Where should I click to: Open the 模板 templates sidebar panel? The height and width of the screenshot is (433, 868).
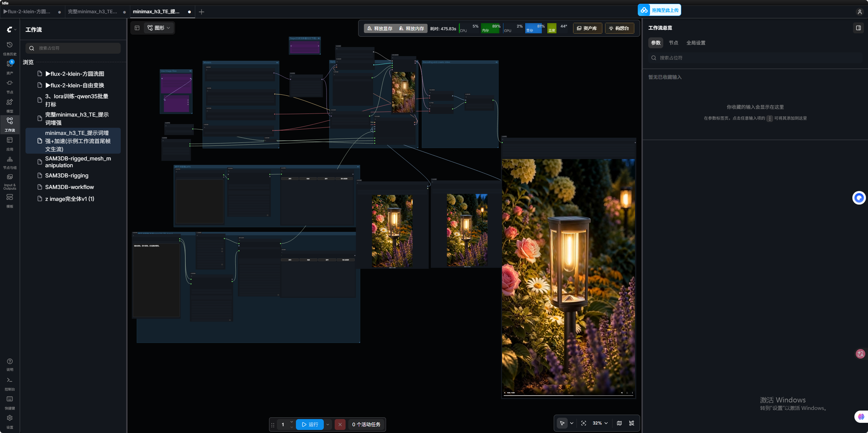[10, 201]
